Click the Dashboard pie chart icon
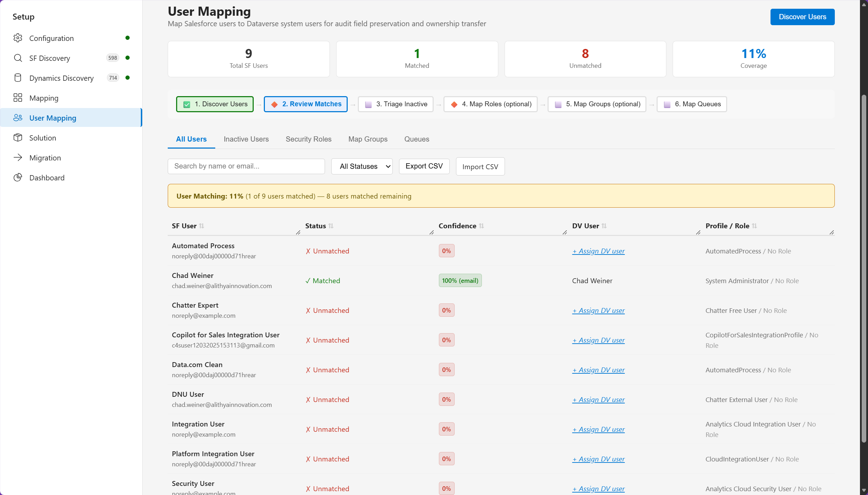 click(x=18, y=178)
